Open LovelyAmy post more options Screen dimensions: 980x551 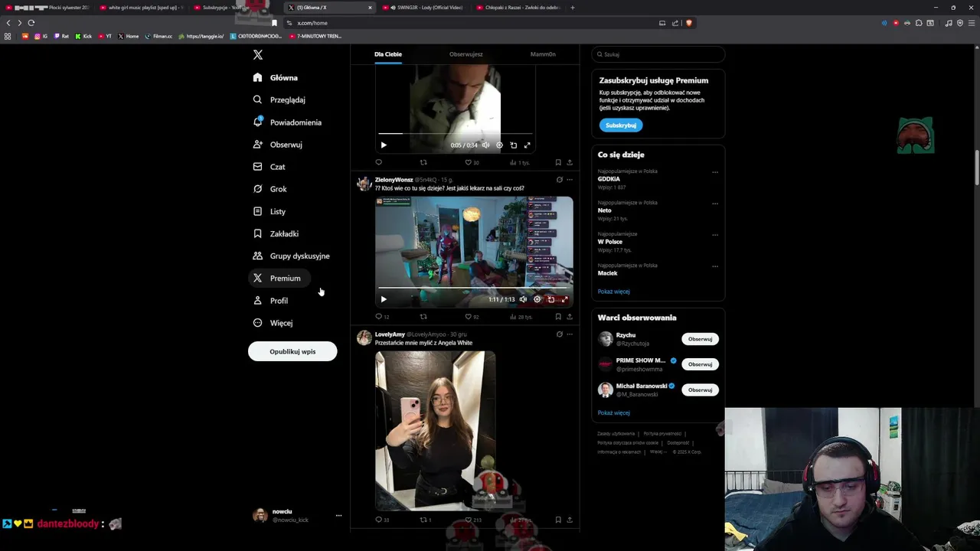pos(570,334)
